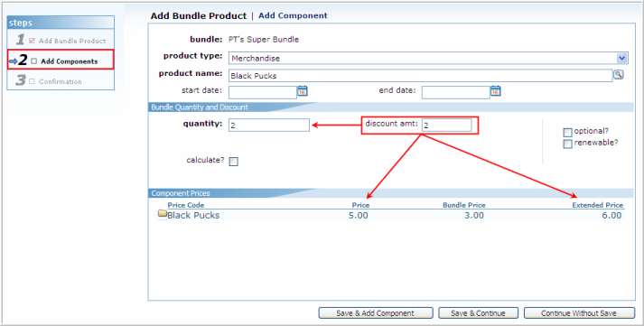Focus the start date input field
Screen dimensions: 644x326
263,92
